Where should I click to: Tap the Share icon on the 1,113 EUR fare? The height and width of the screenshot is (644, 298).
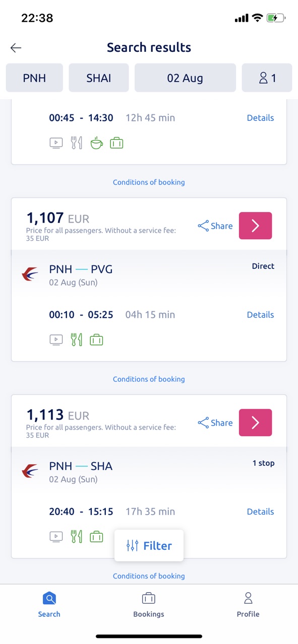pyautogui.click(x=203, y=423)
